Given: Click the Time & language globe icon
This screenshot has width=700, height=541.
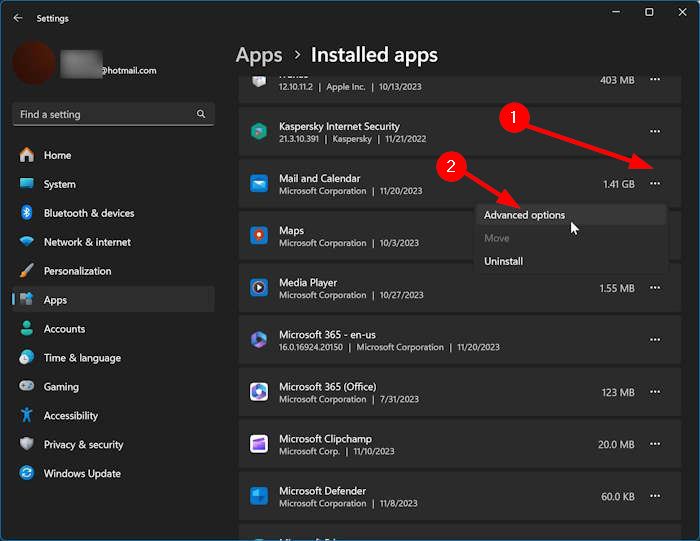Looking at the screenshot, I should [x=27, y=357].
